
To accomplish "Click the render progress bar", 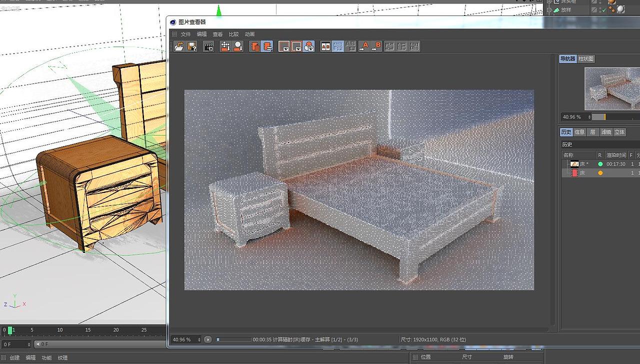I will tap(233, 339).
